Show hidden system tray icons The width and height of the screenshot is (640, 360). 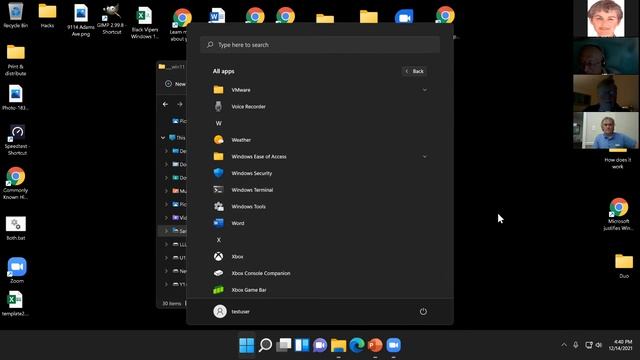(564, 345)
